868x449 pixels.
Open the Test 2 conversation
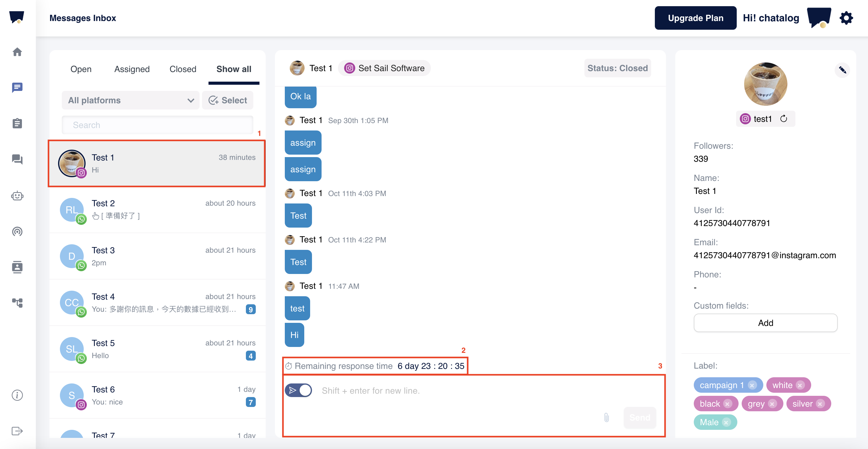[157, 209]
